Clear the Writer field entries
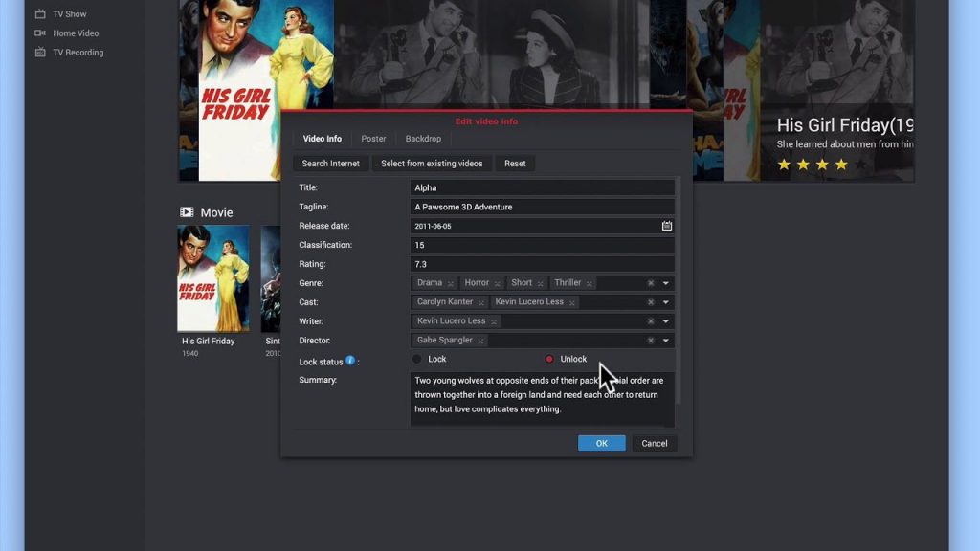Viewport: 980px width, 551px height. (651, 321)
